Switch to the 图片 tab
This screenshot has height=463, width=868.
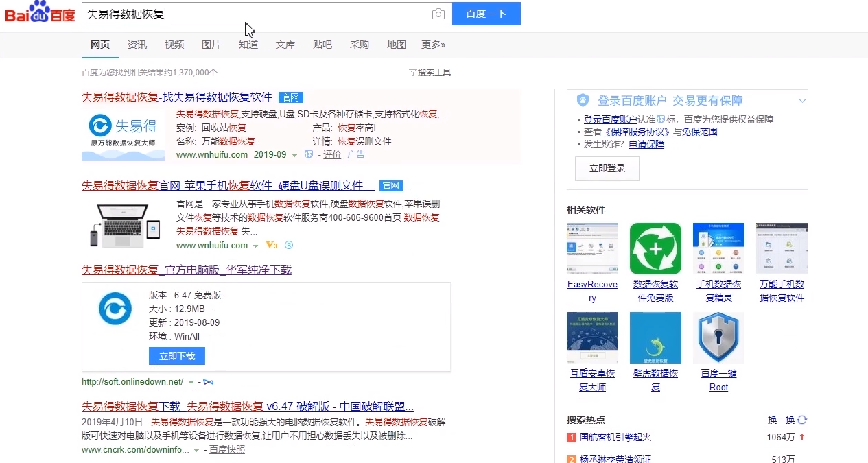[x=211, y=44]
